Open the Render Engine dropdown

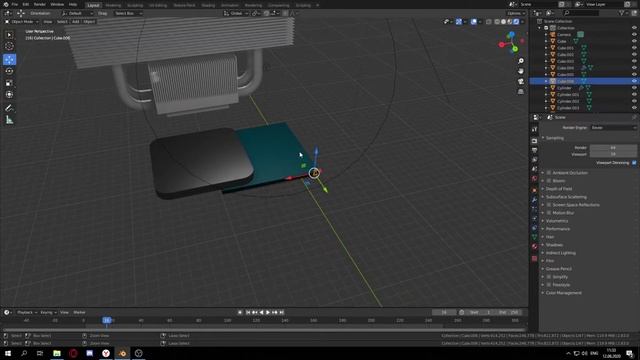point(613,128)
